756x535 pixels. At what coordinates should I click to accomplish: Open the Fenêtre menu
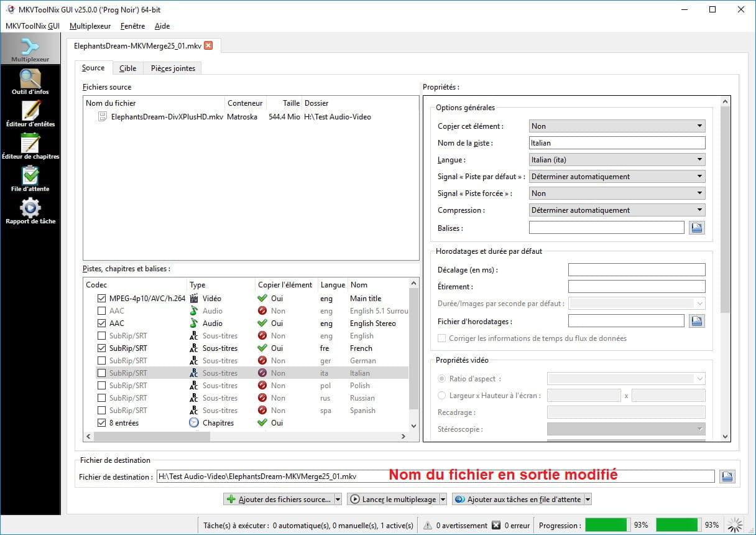pos(132,26)
